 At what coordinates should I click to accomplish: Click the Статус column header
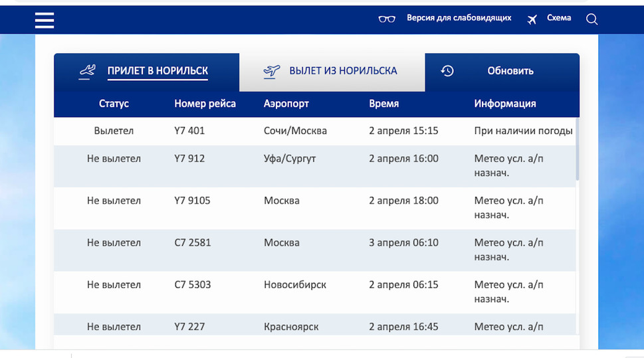pos(114,104)
